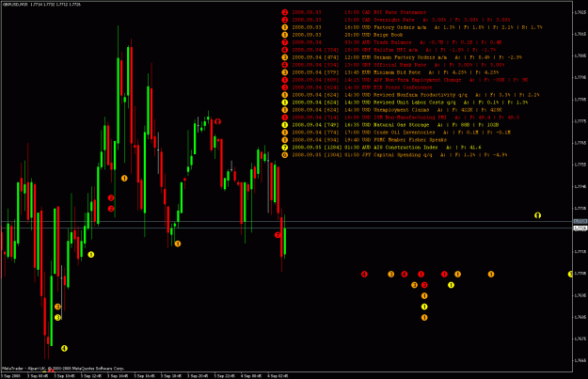Click the red bullet beside ADP Non-Farm Employment Change
The width and height of the screenshot is (588, 379).
[x=285, y=80]
